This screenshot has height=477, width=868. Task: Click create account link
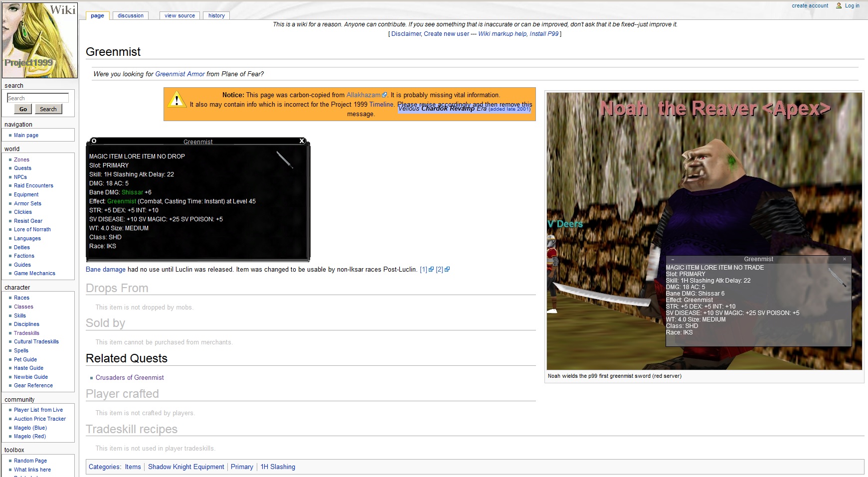(810, 6)
